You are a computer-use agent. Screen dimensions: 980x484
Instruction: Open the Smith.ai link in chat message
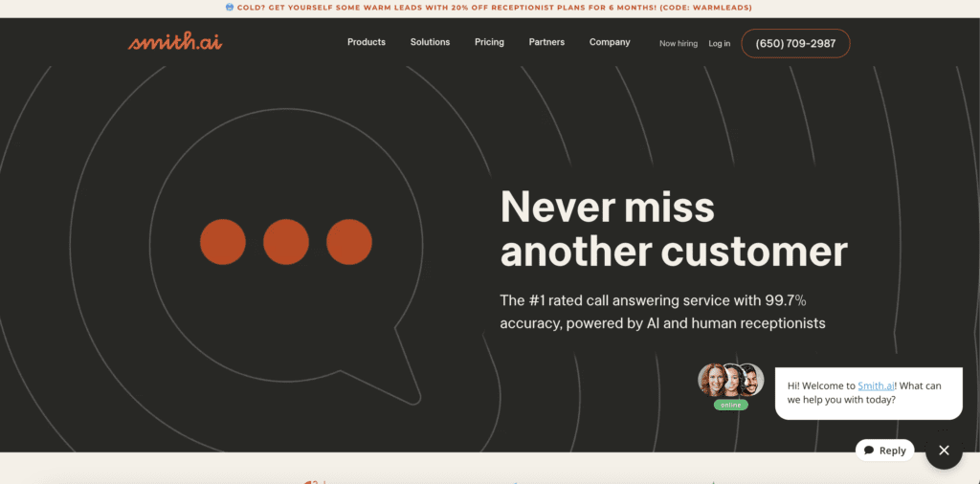[876, 385]
